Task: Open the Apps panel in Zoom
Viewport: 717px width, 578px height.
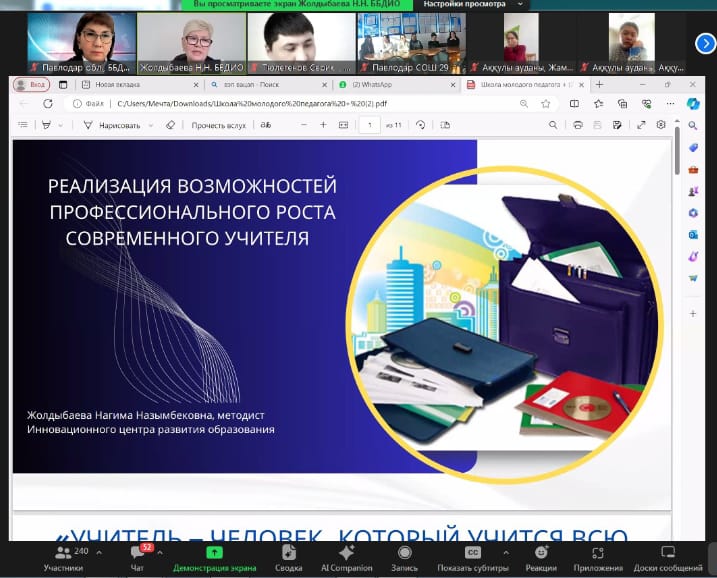Action: [x=598, y=556]
